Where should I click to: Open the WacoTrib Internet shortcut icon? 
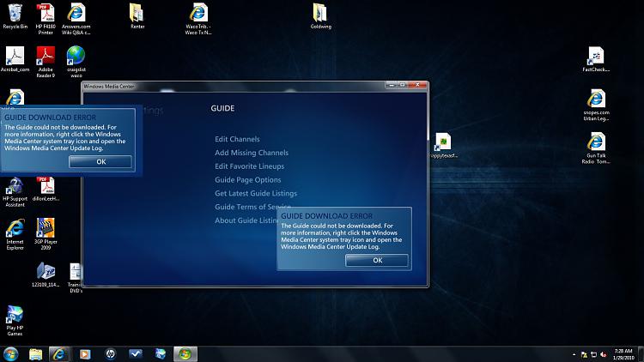pos(198,19)
